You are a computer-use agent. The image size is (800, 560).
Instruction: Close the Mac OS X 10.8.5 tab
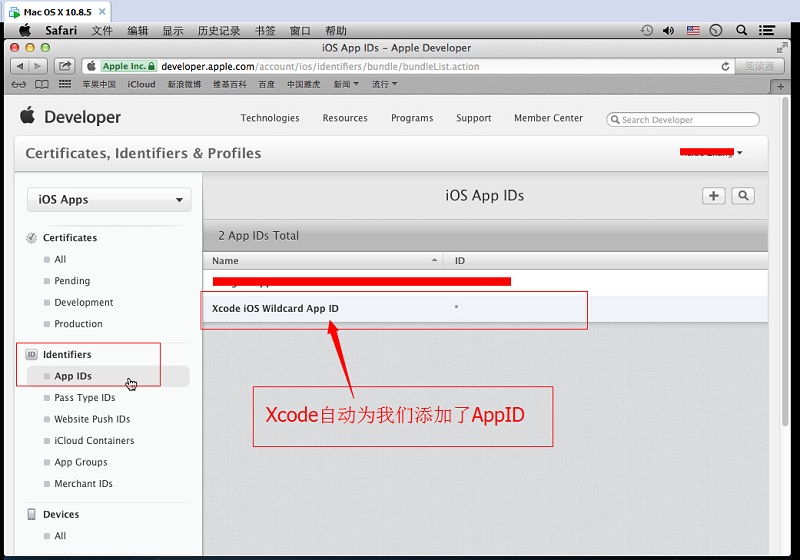pyautogui.click(x=102, y=11)
